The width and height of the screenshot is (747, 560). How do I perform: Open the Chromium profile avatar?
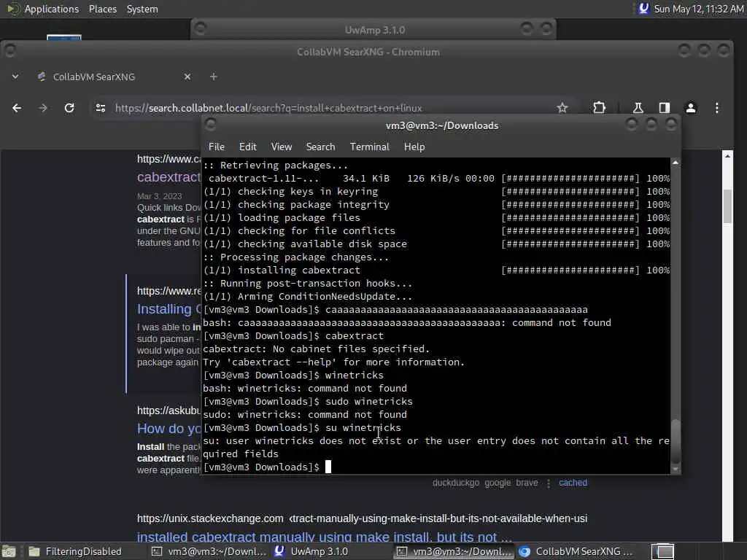(x=690, y=108)
